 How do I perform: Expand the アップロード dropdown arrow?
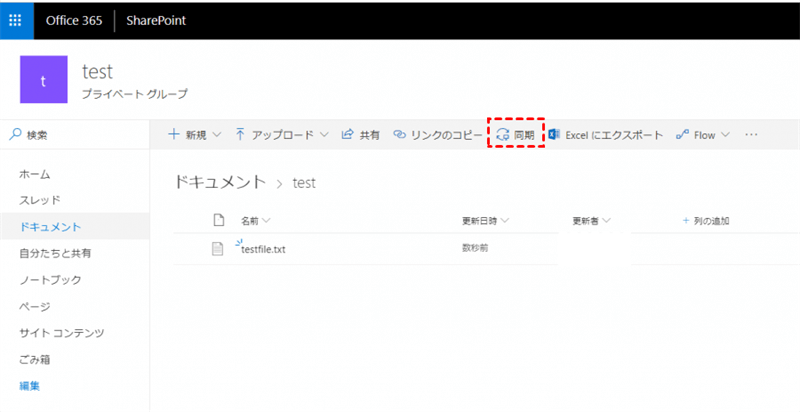(324, 135)
